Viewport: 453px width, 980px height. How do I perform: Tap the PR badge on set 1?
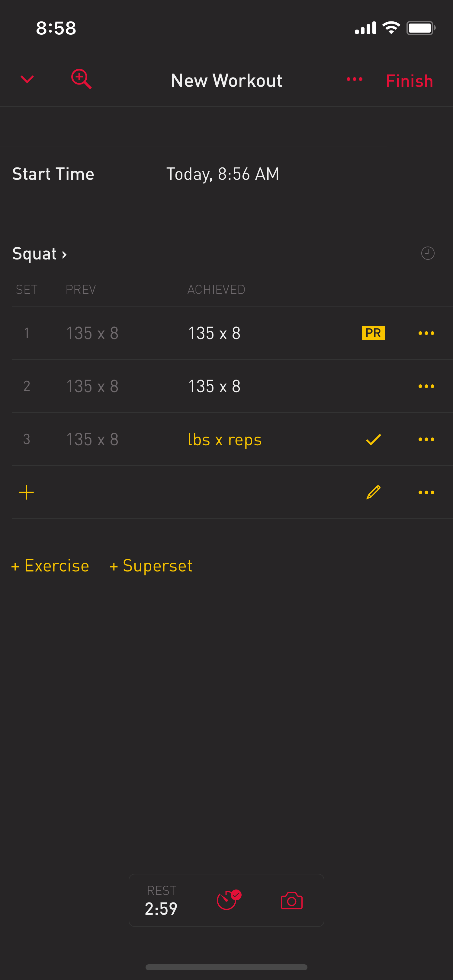point(373,333)
